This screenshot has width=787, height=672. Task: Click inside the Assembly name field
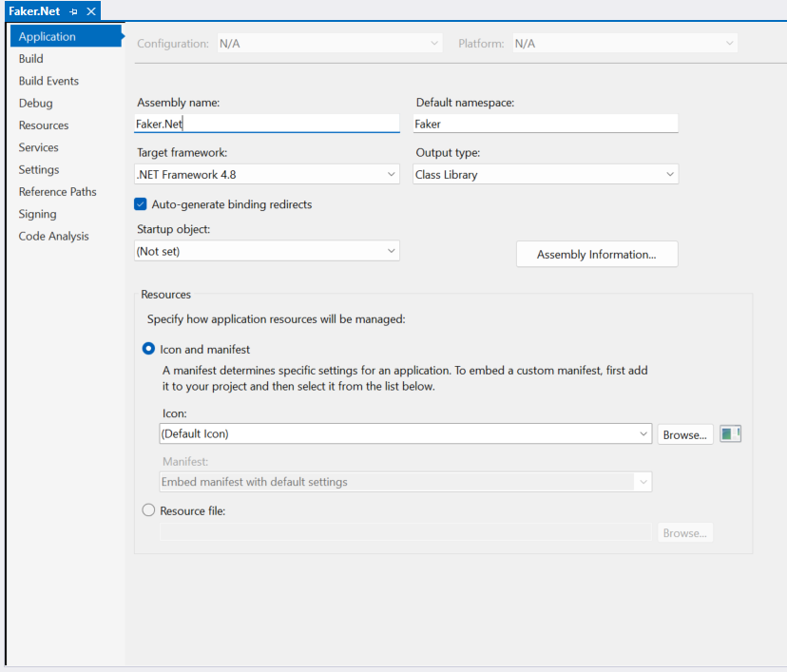click(x=266, y=123)
